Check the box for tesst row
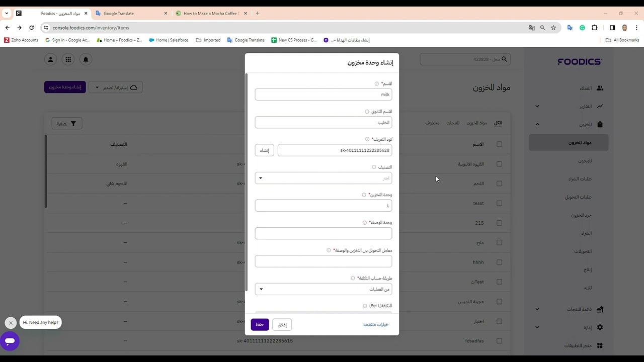This screenshot has width=644, height=362. pos(499,203)
